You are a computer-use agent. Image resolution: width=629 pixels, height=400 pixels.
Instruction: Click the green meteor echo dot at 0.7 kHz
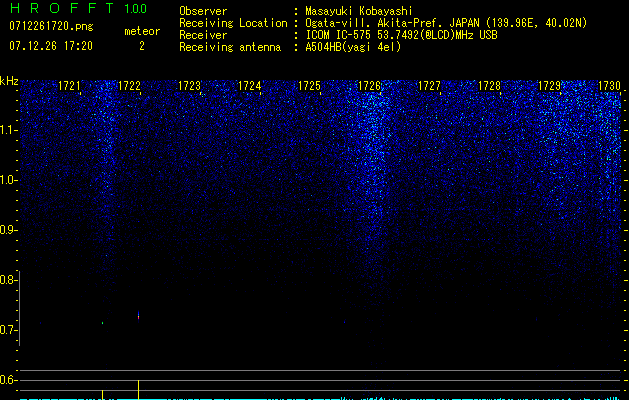[103, 323]
